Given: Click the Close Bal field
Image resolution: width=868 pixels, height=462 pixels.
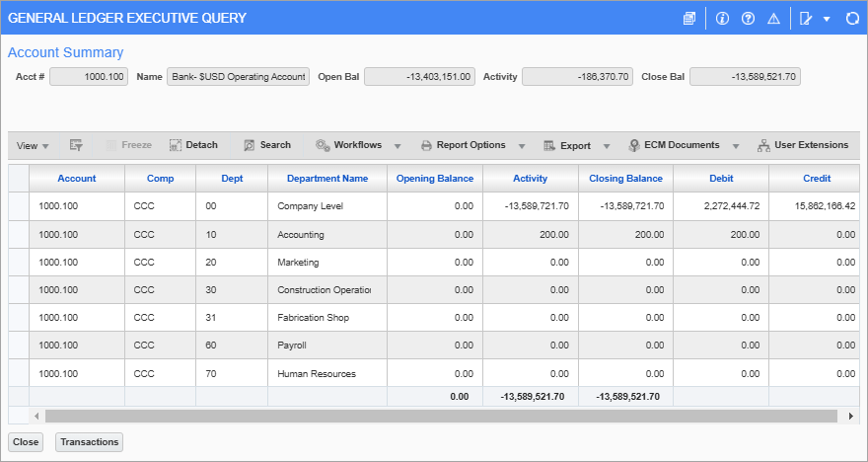Looking at the screenshot, I should pyautogui.click(x=745, y=77).
